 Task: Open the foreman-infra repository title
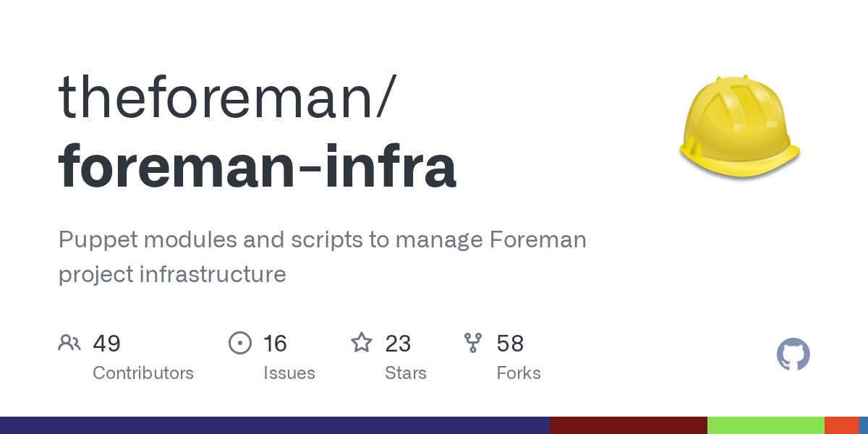pyautogui.click(x=258, y=166)
